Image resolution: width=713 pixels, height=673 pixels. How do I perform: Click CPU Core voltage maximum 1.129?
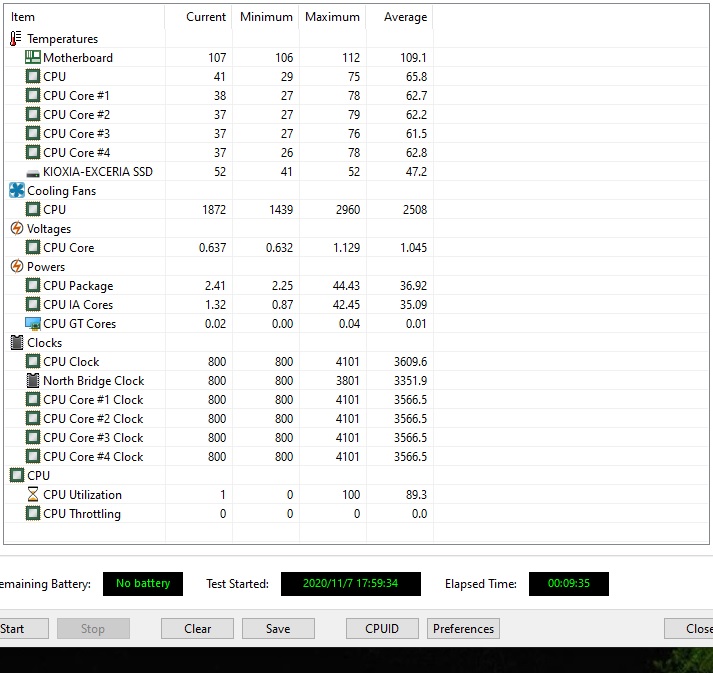coord(346,247)
